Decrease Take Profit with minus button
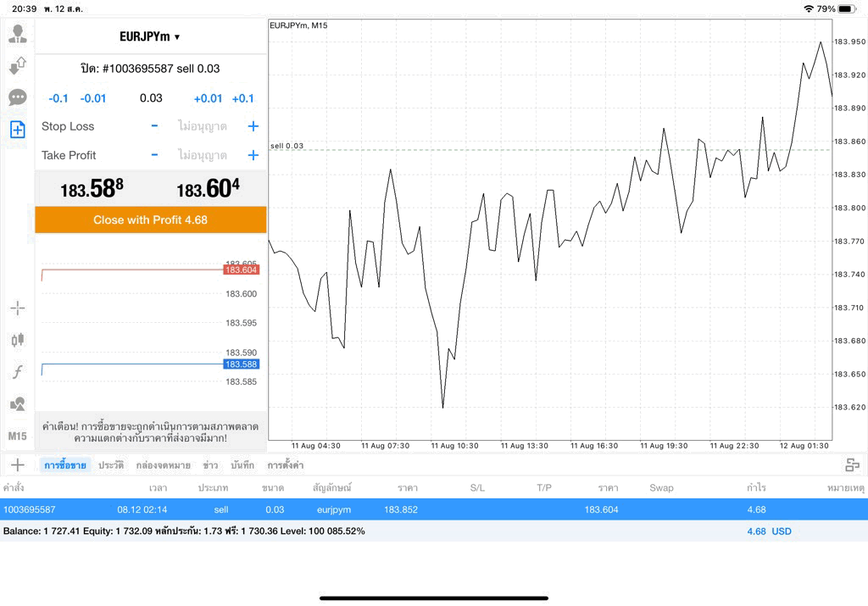 [154, 155]
